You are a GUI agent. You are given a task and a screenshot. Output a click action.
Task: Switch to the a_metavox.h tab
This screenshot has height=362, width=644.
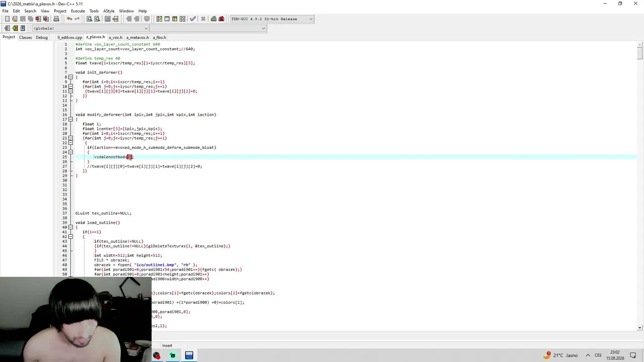[137, 38]
